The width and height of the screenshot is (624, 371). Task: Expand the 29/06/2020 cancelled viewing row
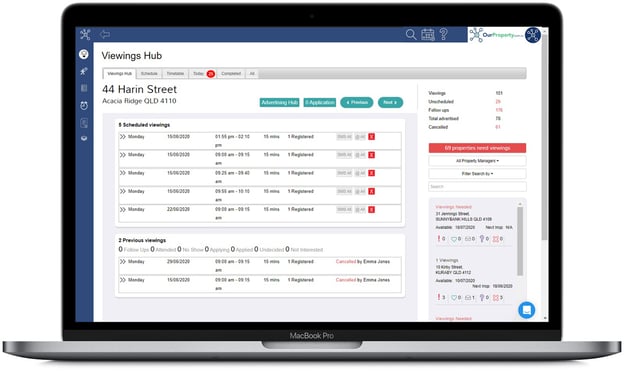[123, 262]
